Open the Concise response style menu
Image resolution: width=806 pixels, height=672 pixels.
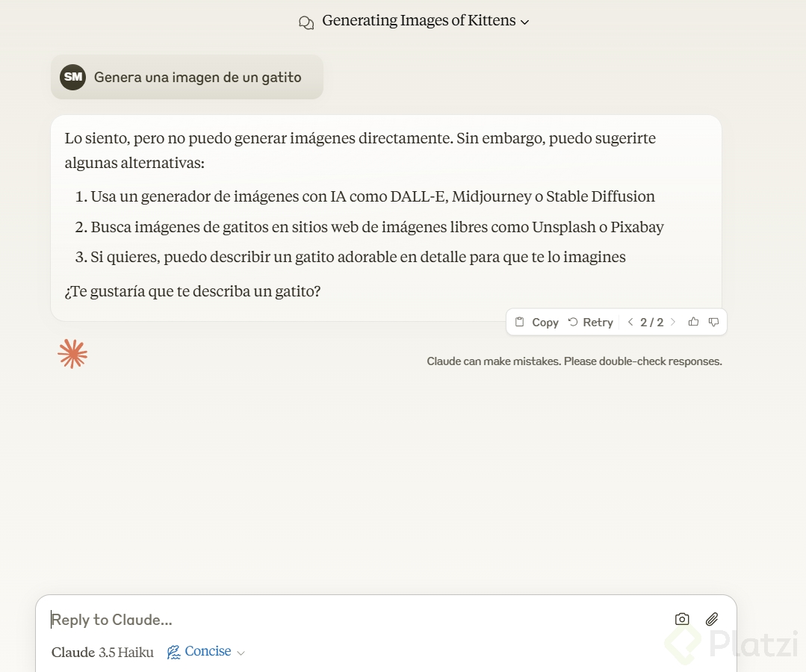(x=207, y=652)
